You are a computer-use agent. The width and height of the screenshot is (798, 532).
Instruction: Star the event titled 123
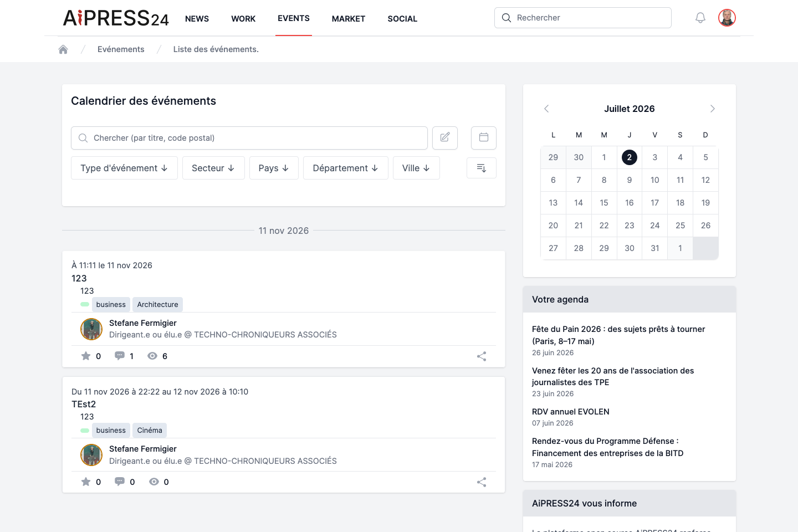(x=86, y=356)
